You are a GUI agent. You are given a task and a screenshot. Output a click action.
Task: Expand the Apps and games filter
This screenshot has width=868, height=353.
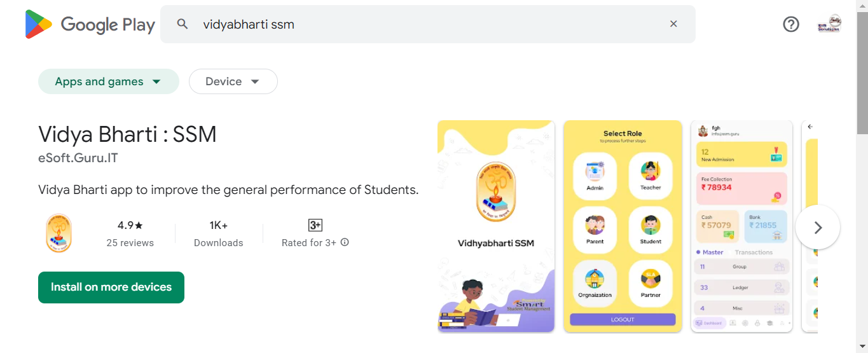click(x=108, y=81)
